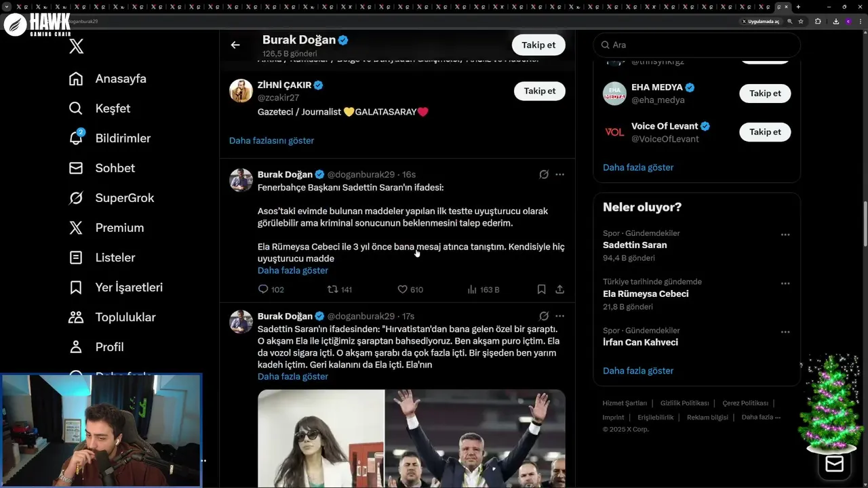Screen dimensions: 868x488
Task: Click the Listeler icon
Action: (76, 258)
